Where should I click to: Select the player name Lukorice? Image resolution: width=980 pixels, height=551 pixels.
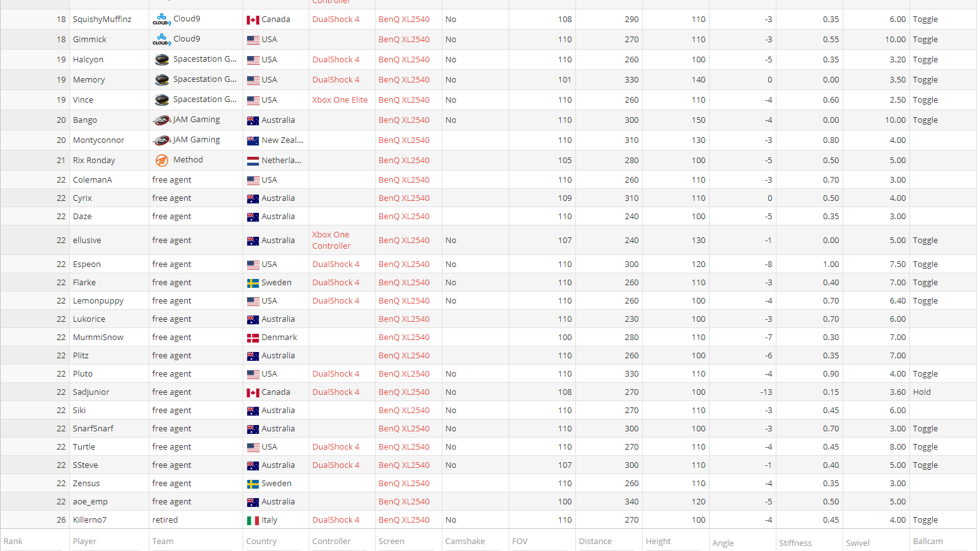(89, 319)
